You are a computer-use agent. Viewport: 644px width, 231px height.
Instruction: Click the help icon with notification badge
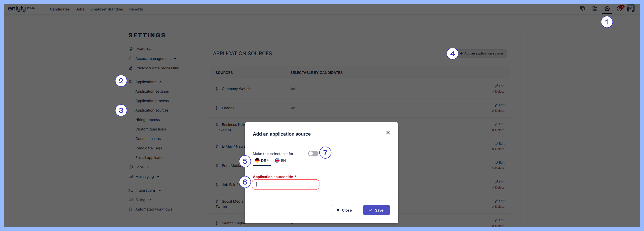click(619, 9)
